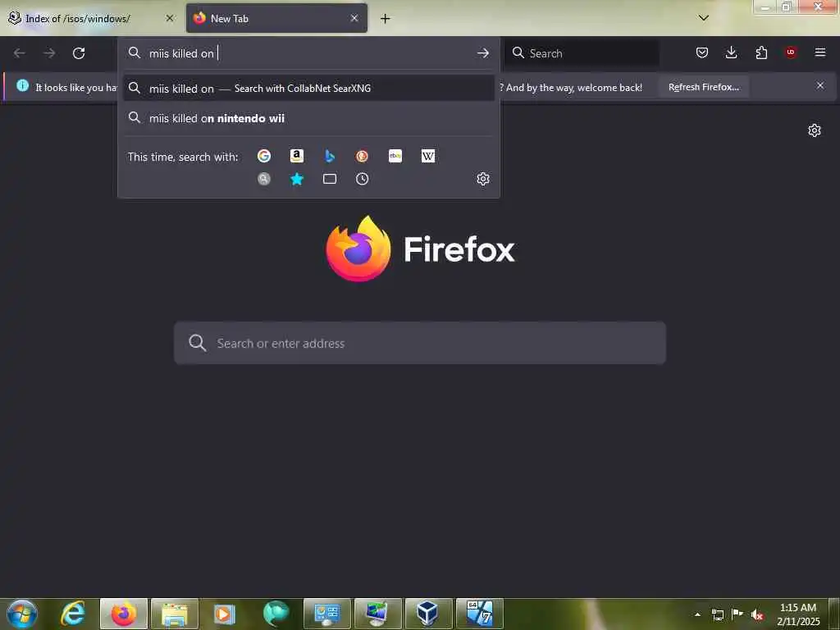Open Save to Pocket
Screen dimensions: 840x630
702,52
